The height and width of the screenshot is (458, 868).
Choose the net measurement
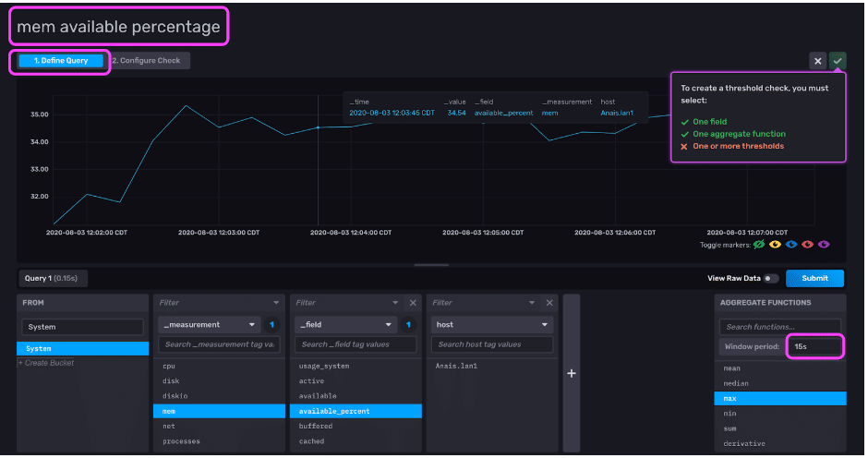(x=219, y=427)
